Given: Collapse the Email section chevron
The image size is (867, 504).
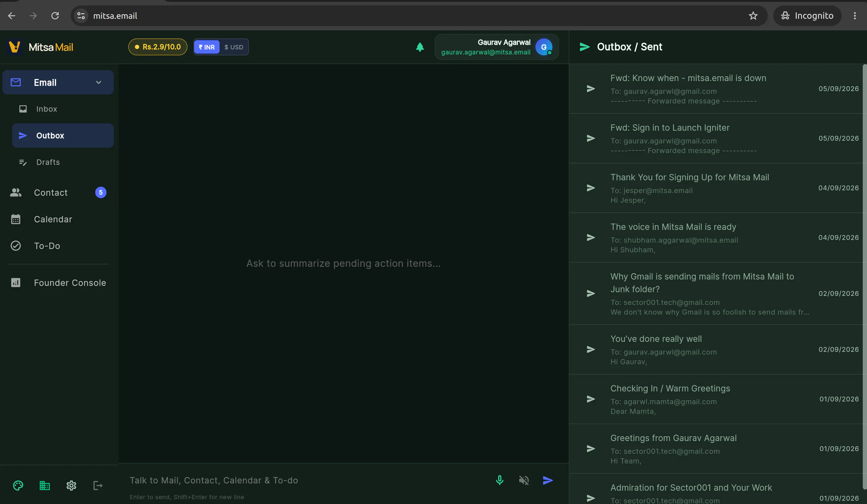Looking at the screenshot, I should tap(98, 83).
